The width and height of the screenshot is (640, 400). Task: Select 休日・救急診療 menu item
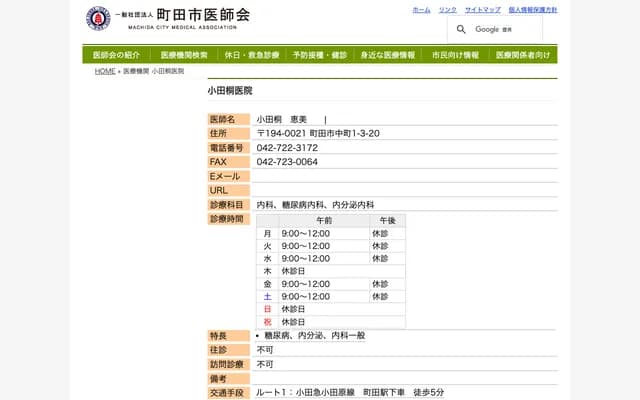point(252,55)
